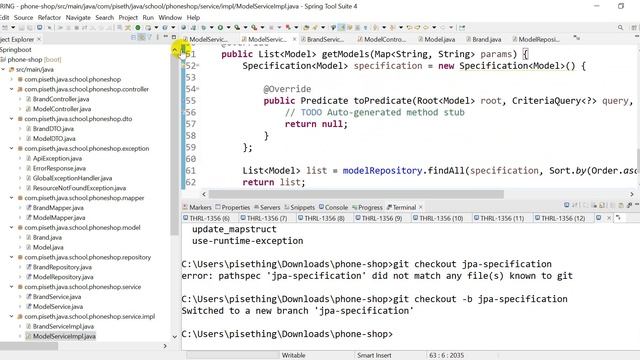Open the Servers view tab
This screenshot has width=640, height=360.
click(x=267, y=207)
